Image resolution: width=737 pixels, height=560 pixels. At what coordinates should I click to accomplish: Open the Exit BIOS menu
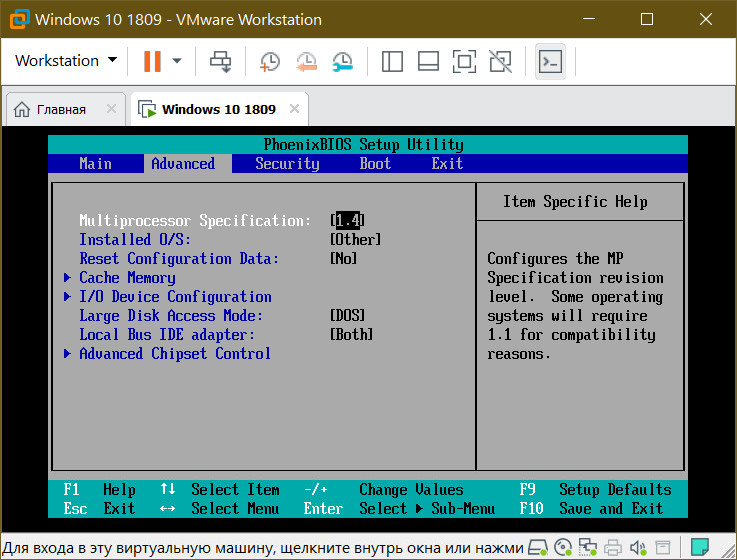[447, 164]
